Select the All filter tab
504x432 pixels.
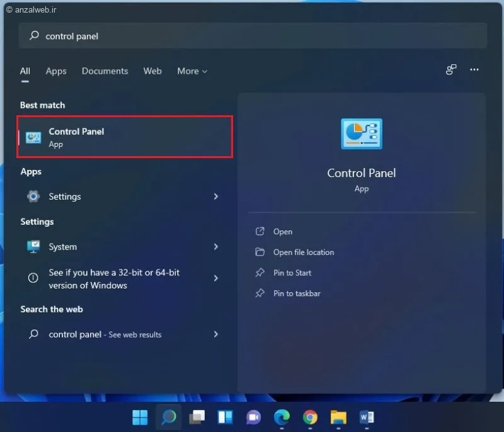pos(25,71)
